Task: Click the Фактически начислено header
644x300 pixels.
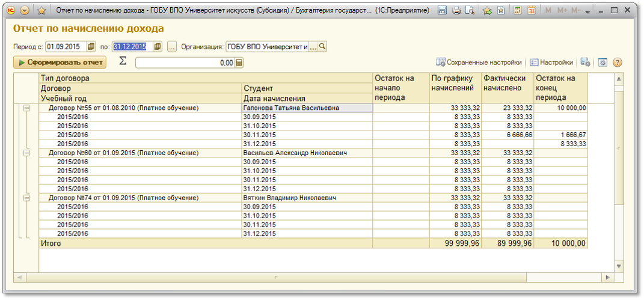Action: pos(508,88)
